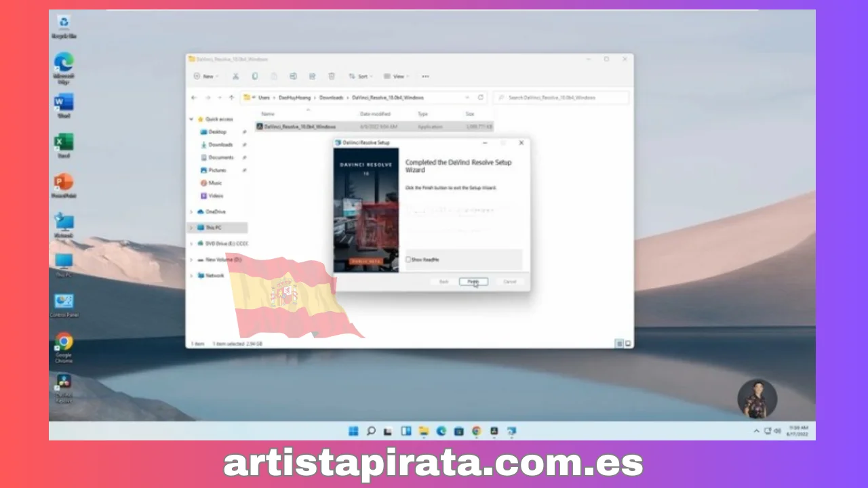Open Chrome from the taskbar

click(x=477, y=430)
